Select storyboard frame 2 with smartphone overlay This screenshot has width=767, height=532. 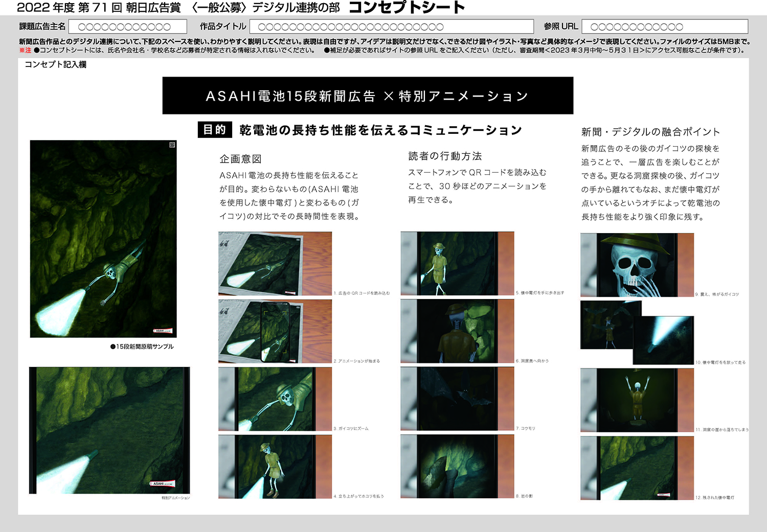click(x=275, y=332)
